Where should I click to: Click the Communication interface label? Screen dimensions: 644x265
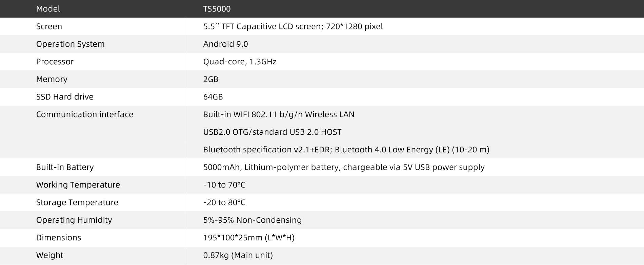[x=84, y=114]
